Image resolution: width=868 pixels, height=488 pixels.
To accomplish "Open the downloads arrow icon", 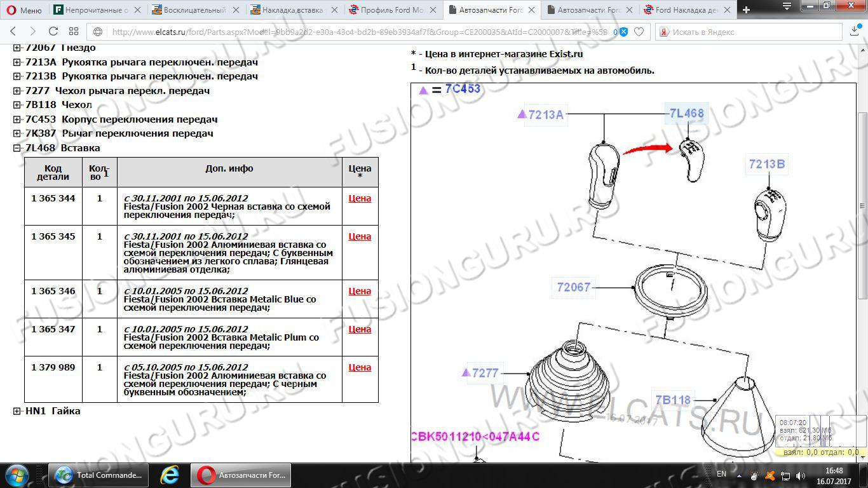I will coord(855,32).
